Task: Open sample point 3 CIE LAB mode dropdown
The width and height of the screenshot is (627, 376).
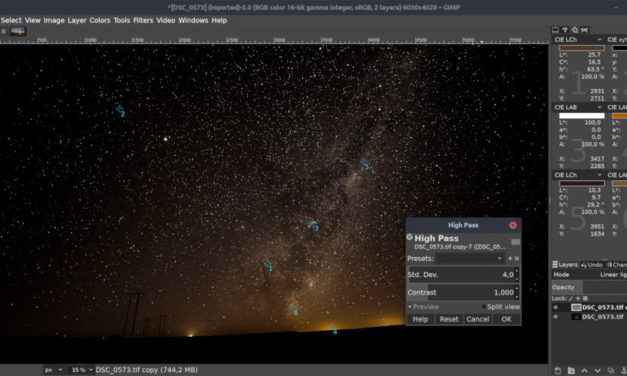Action: pyautogui.click(x=578, y=107)
